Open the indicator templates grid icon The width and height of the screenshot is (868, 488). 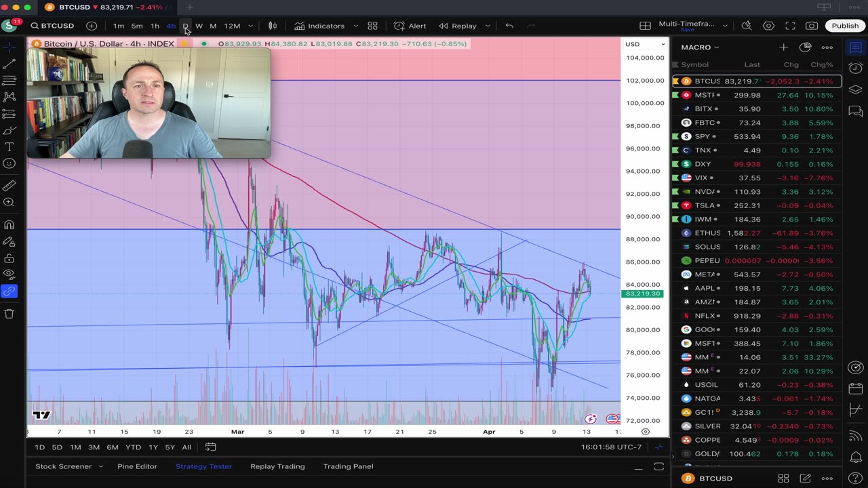tap(372, 26)
